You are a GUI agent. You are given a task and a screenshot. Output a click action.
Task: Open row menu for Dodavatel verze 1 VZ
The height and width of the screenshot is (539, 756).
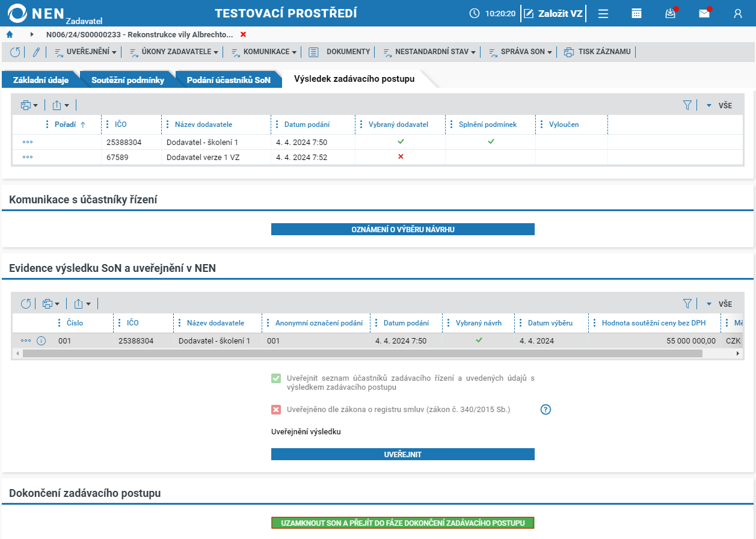point(28,157)
